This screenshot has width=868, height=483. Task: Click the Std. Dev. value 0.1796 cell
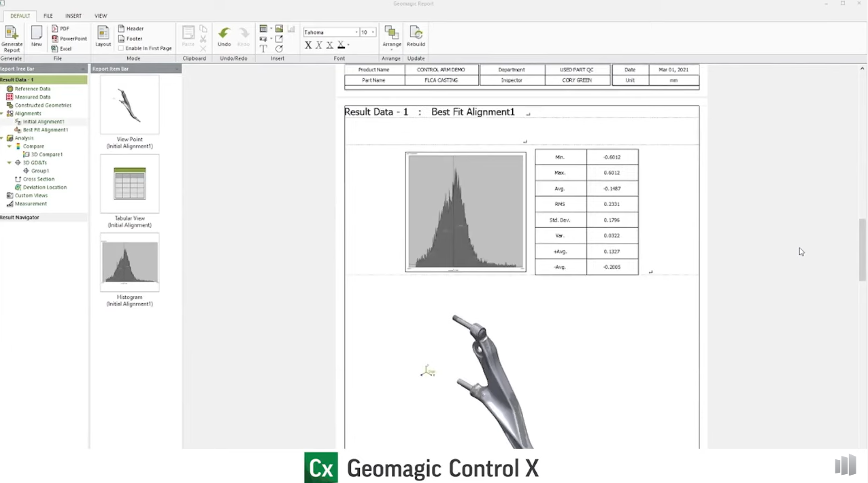pos(612,220)
